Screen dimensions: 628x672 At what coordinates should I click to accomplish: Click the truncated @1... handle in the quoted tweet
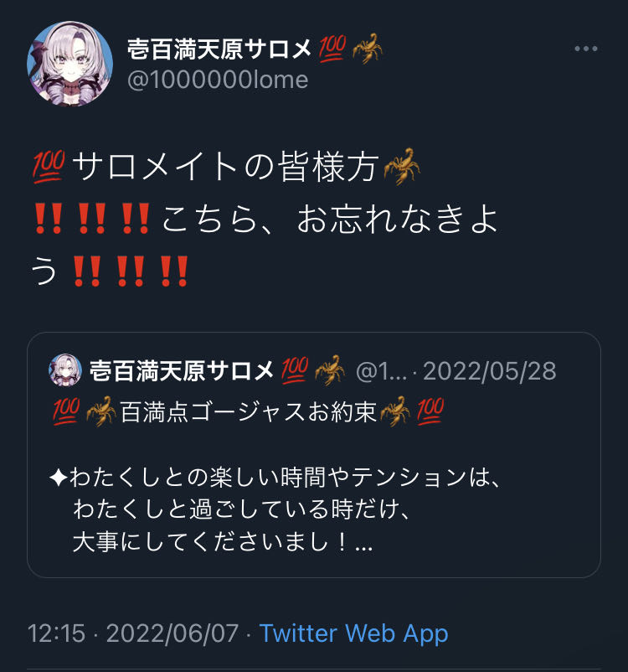[x=381, y=371]
